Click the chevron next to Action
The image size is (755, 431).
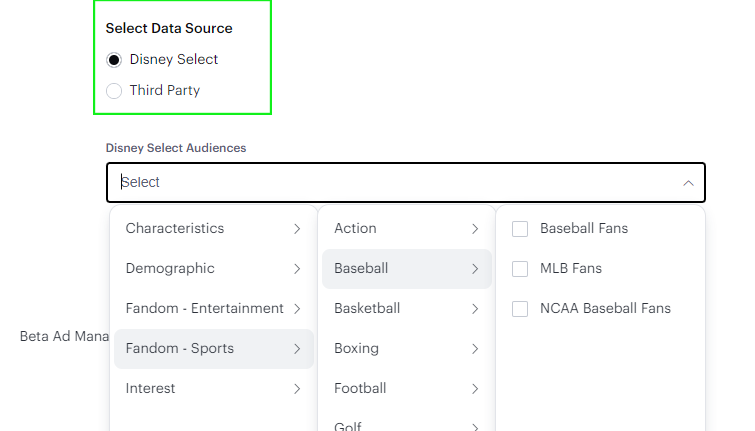tap(475, 229)
